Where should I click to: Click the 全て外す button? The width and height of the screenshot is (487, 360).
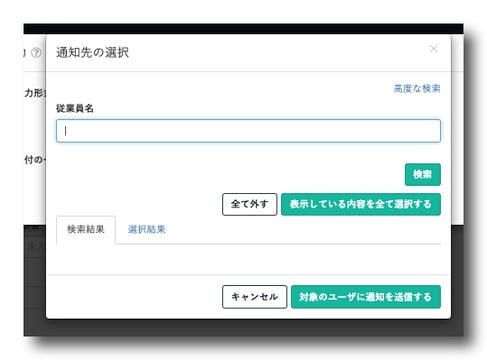250,204
